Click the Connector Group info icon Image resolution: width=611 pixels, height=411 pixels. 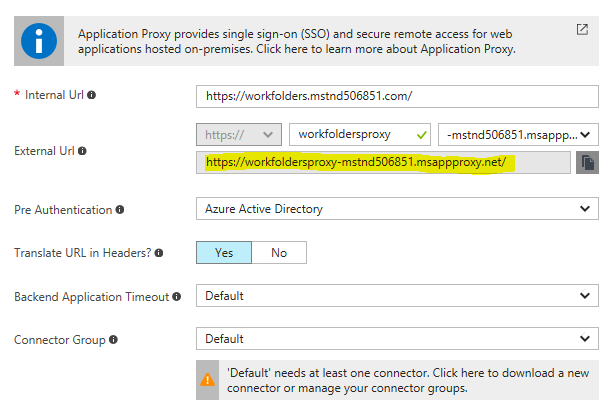(113, 340)
